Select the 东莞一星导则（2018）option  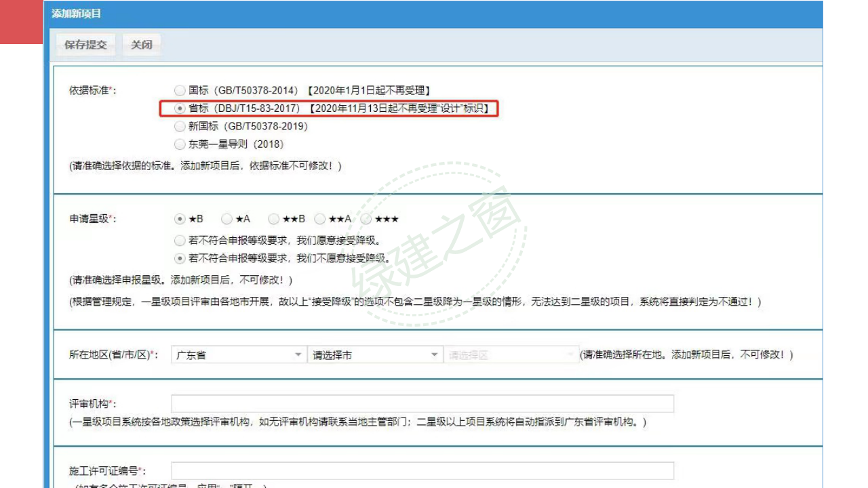pos(179,144)
